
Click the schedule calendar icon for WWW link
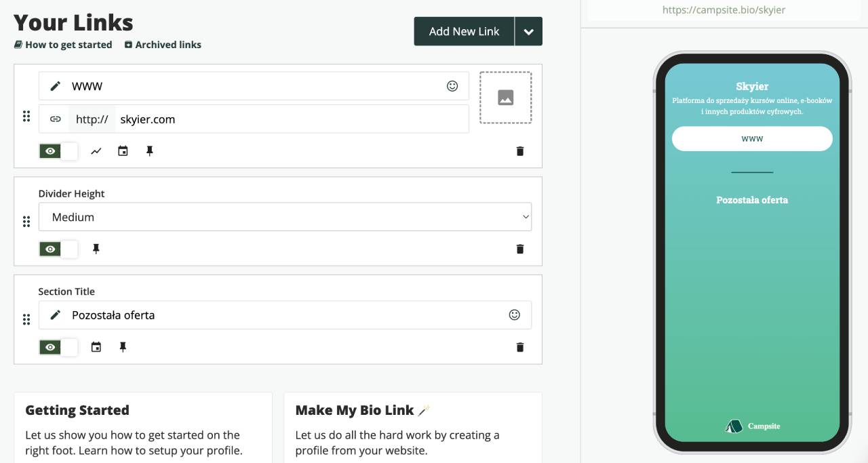[x=123, y=151]
